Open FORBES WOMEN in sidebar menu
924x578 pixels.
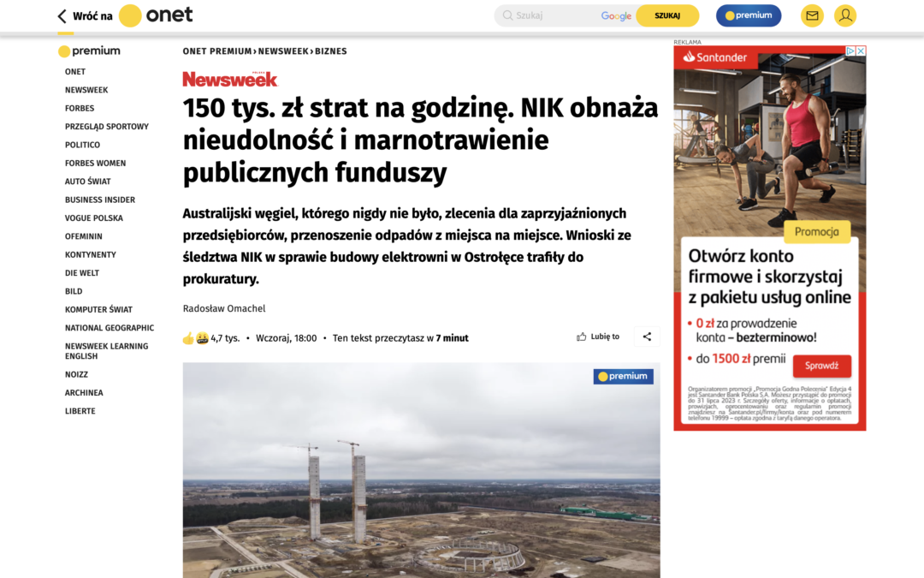pyautogui.click(x=96, y=164)
